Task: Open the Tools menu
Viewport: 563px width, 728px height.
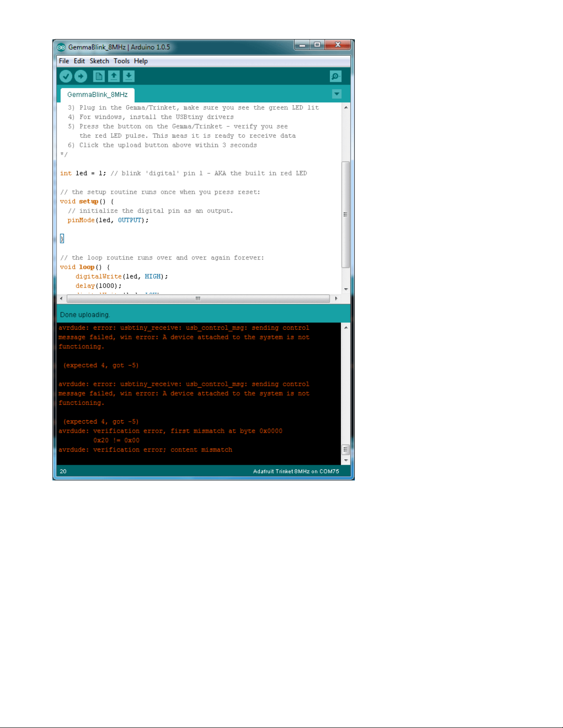Action: tap(121, 61)
